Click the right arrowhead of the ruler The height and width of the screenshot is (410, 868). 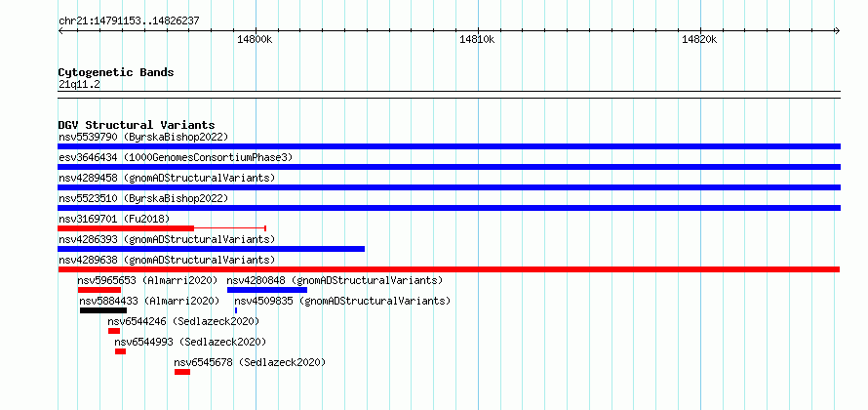[838, 30]
